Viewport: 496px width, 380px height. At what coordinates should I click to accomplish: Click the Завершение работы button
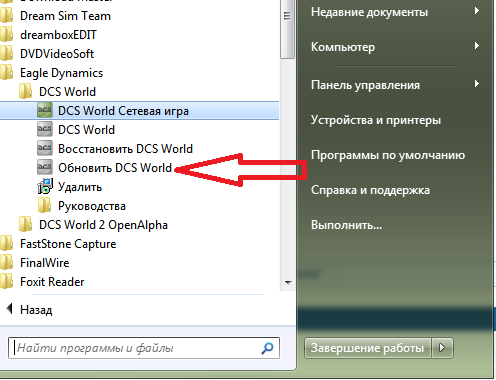(368, 348)
